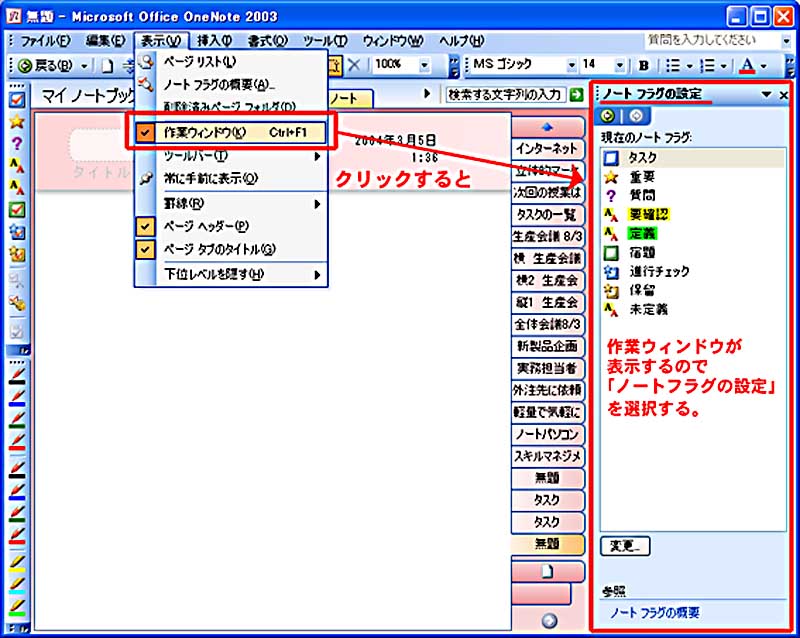Image resolution: width=800 pixels, height=638 pixels.
Task: Expand the ツールバー submenu
Action: click(230, 156)
